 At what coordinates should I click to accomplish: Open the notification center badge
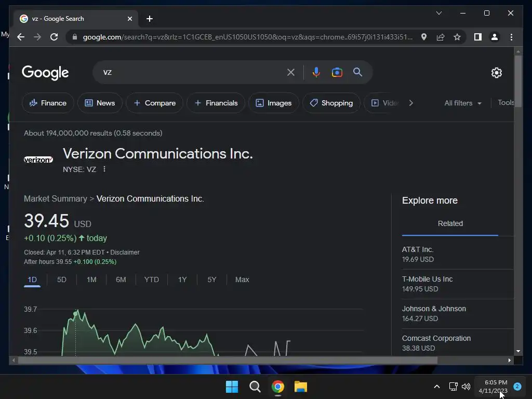(x=517, y=387)
